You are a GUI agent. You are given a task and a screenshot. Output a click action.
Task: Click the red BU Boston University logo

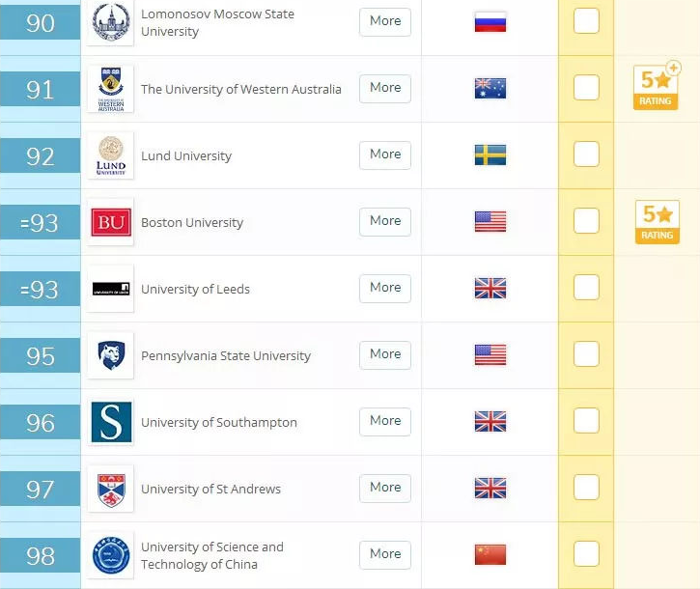tap(111, 222)
